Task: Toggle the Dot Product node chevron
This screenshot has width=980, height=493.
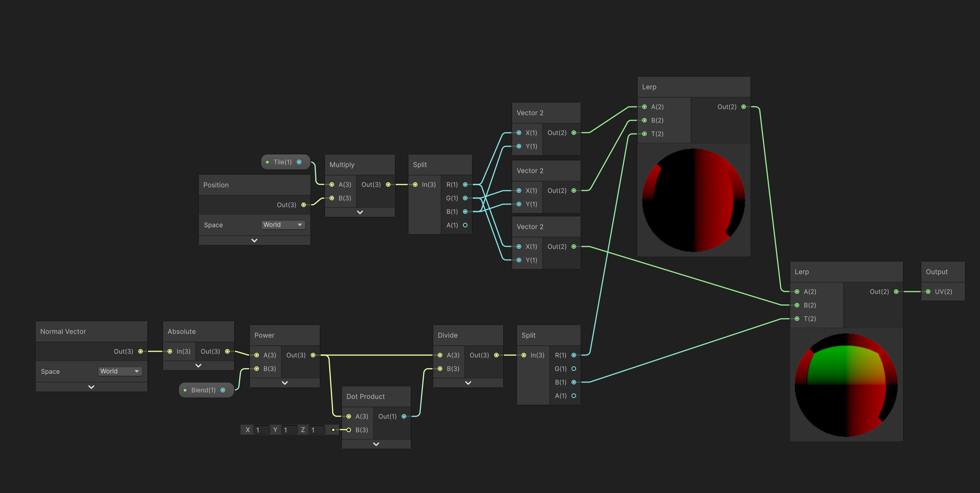Action: 376,444
